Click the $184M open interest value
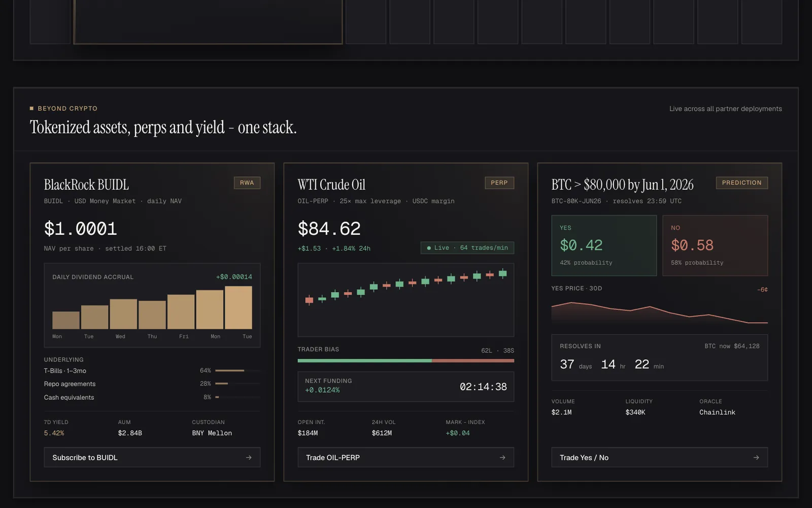Image resolution: width=812 pixels, height=508 pixels. coord(308,433)
